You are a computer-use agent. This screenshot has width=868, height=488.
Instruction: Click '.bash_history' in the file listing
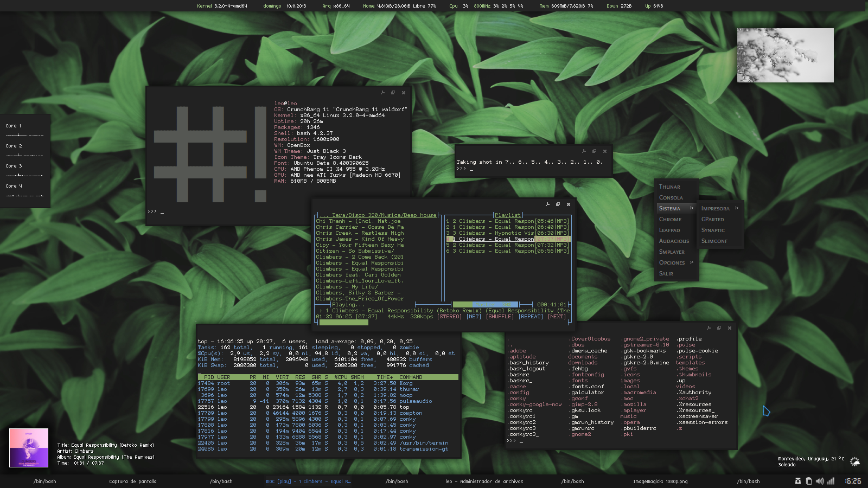[528, 363]
